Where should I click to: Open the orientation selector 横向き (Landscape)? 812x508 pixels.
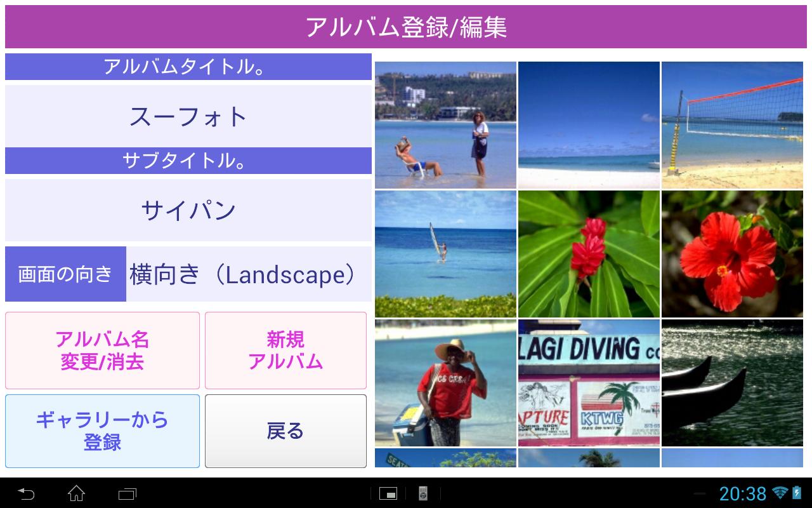[x=249, y=274]
